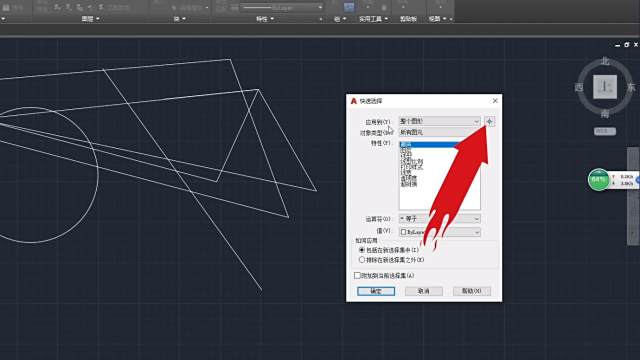Click the navigation bar on right edge
Image resolution: width=640 pixels, height=360 pixels.
(633, 197)
